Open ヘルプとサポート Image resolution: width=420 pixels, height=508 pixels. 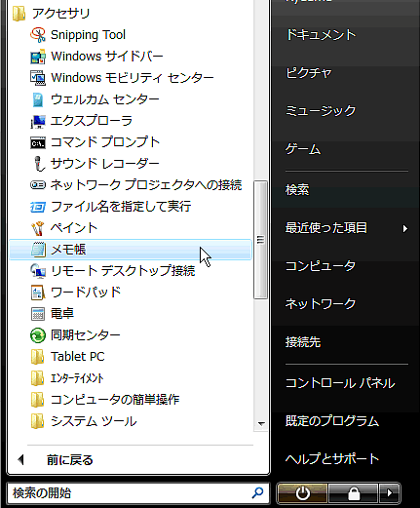pos(332,458)
